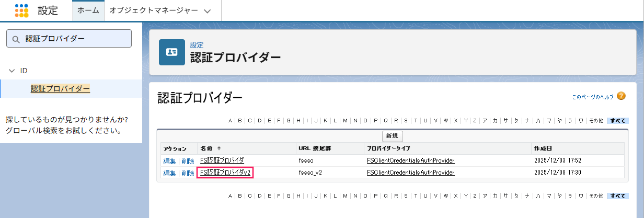The height and width of the screenshot is (218, 644).
Task: Click 削除 for the fssso_v2 row
Action: pos(188,173)
